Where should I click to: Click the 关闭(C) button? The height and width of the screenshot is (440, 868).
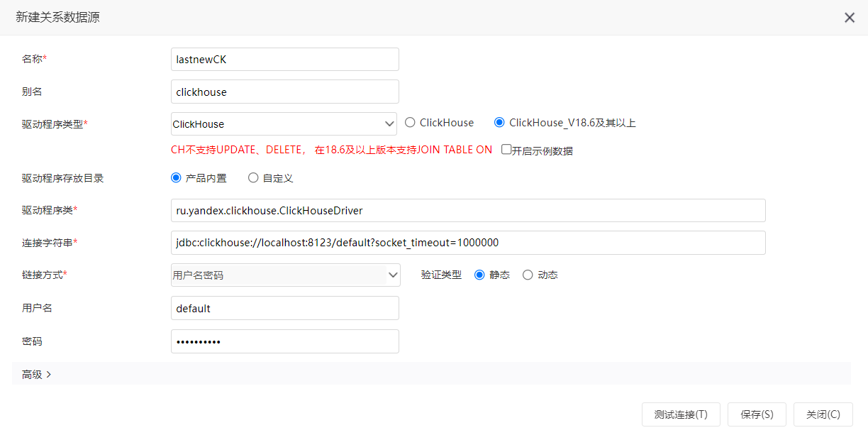[823, 414]
